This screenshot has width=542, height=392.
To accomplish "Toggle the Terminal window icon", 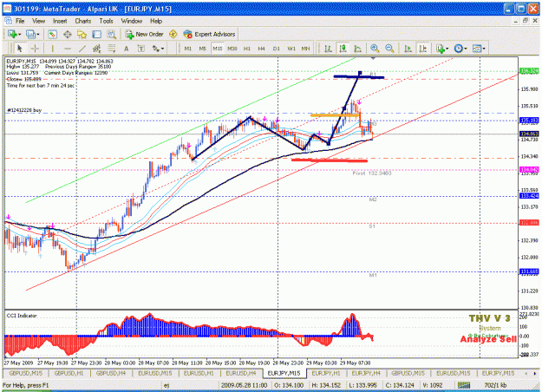I will [97, 34].
